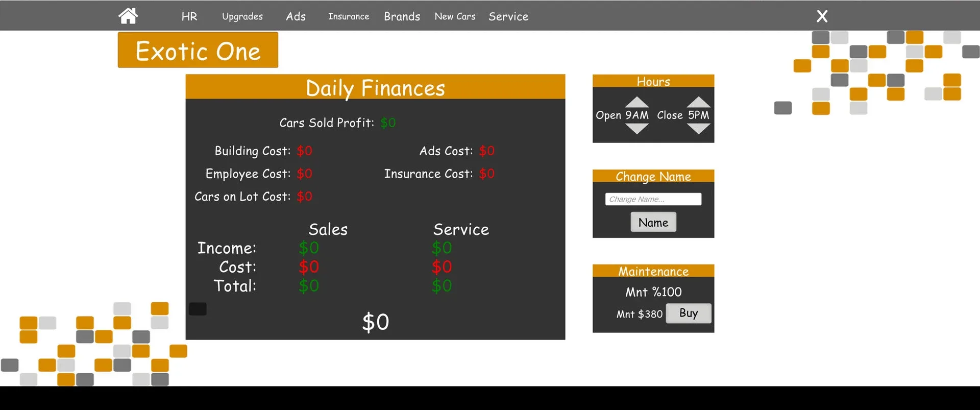The image size is (980, 410).
Task: Raise the Close hour with the up arrow
Action: pos(698,102)
